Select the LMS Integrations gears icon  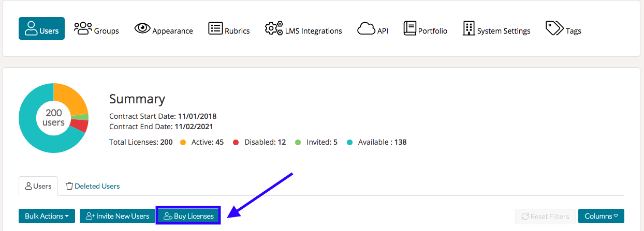pyautogui.click(x=274, y=28)
